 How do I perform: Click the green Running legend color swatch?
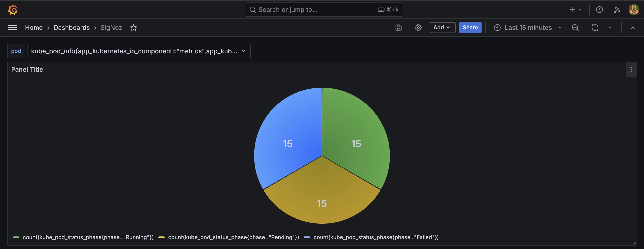[16, 237]
